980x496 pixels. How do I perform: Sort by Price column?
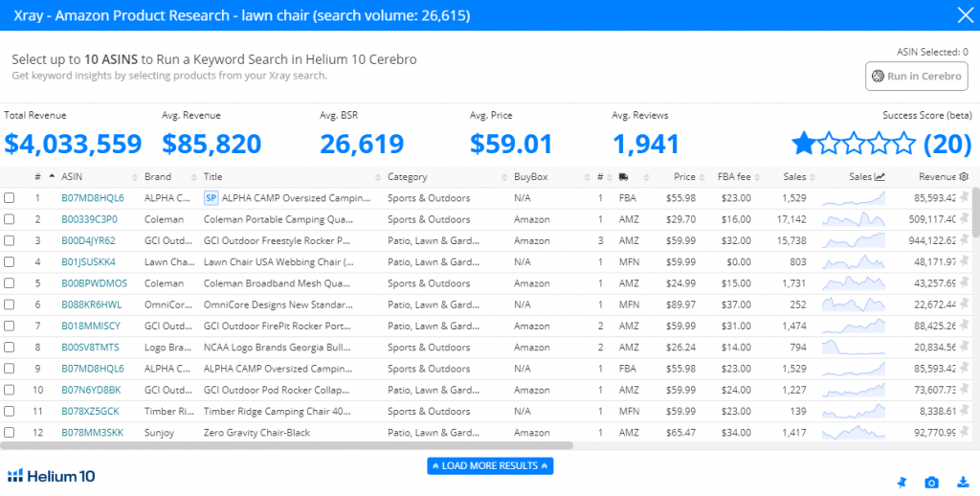coord(684,177)
